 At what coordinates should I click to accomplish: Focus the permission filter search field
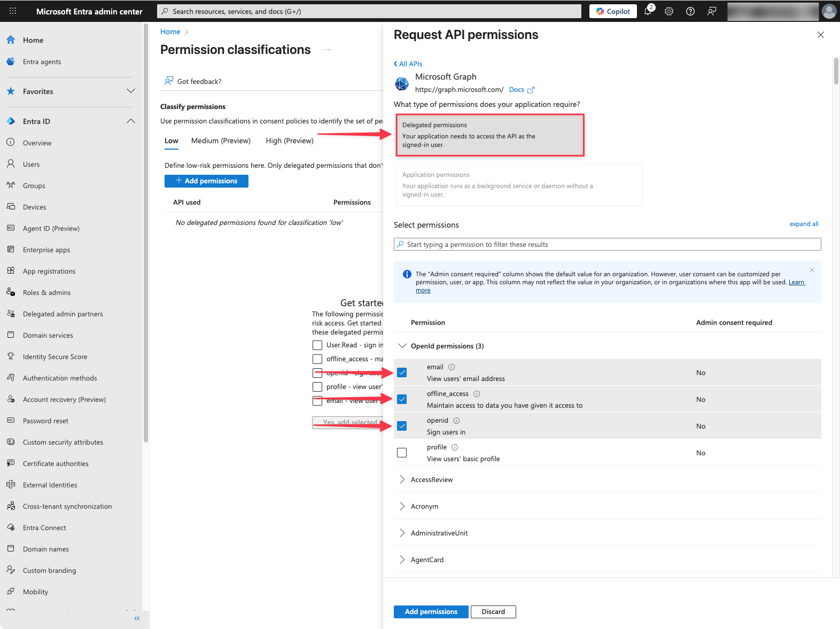click(607, 244)
